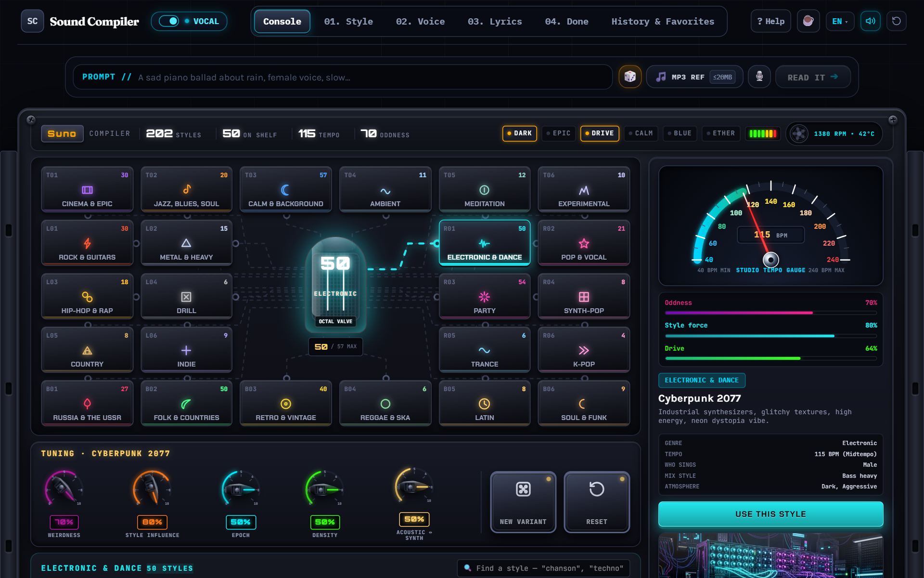Image resolution: width=924 pixels, height=578 pixels.
Task: Click the Weirdness tuning knob
Action: [x=63, y=488]
